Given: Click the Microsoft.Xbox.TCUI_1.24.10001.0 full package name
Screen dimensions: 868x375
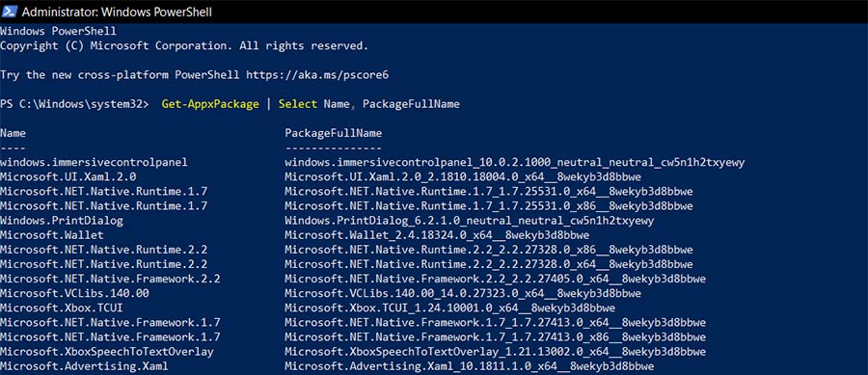Looking at the screenshot, I should point(450,308).
